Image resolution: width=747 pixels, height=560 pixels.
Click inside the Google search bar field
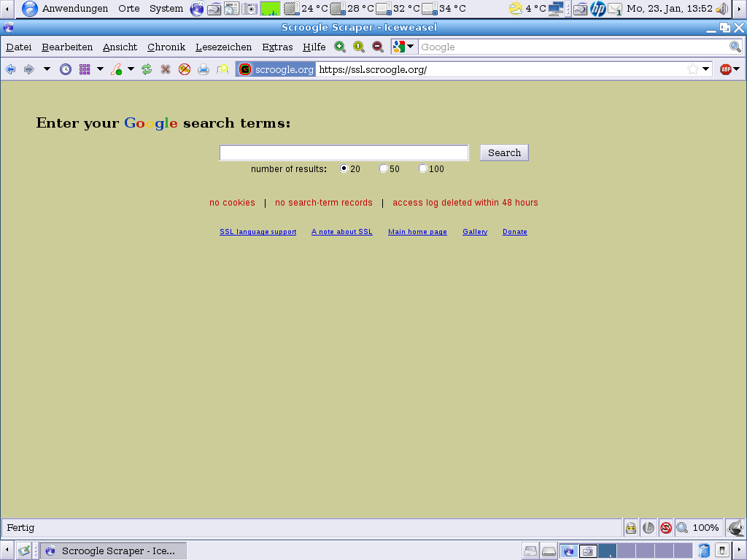coord(573,47)
